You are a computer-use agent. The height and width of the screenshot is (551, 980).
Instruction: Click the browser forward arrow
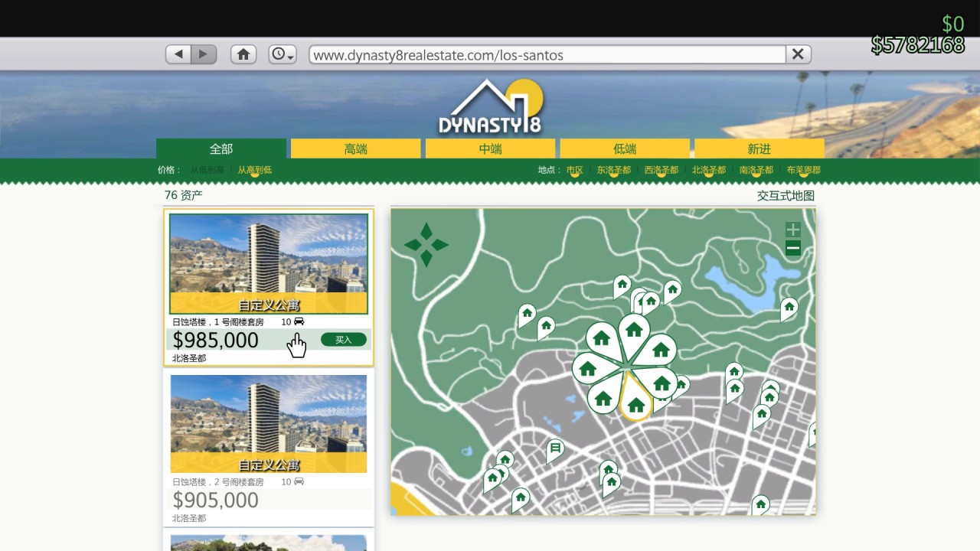click(204, 54)
